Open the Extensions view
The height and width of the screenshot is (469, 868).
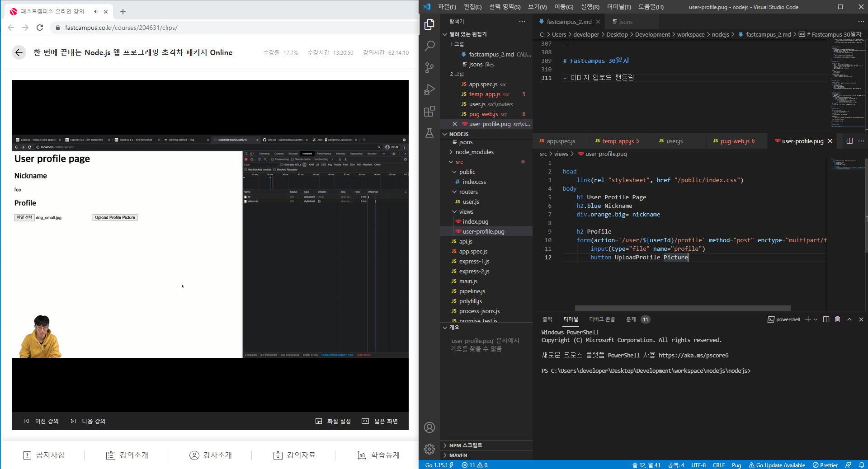point(429,111)
